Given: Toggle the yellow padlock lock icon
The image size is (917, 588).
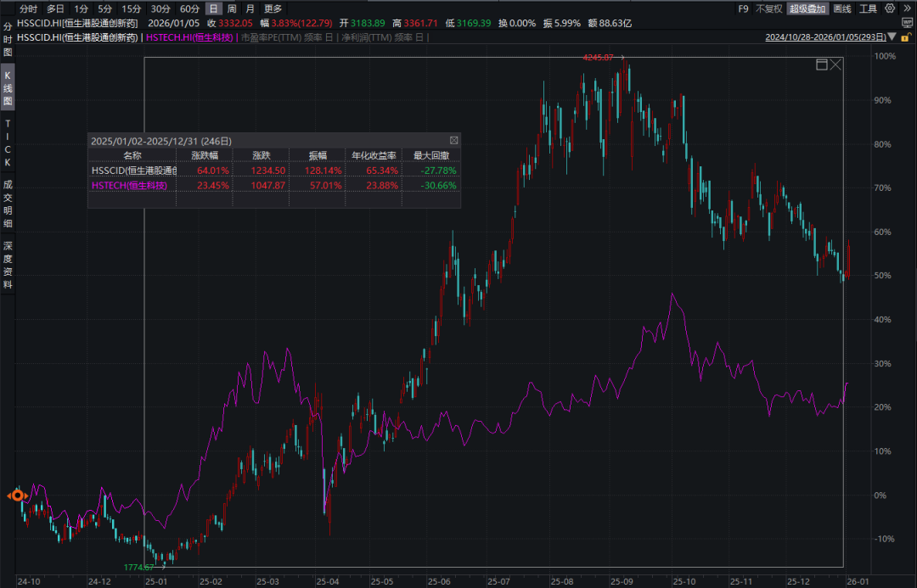Looking at the screenshot, I should (x=905, y=37).
